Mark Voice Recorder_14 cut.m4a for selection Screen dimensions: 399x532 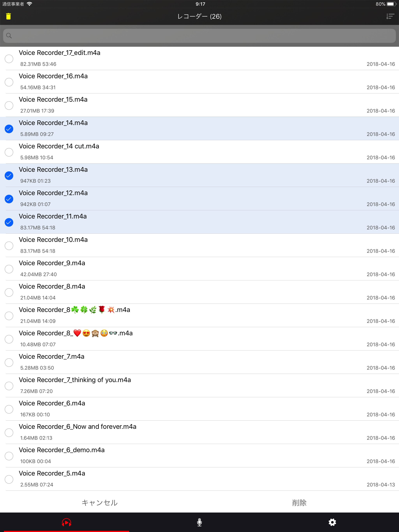point(9,152)
